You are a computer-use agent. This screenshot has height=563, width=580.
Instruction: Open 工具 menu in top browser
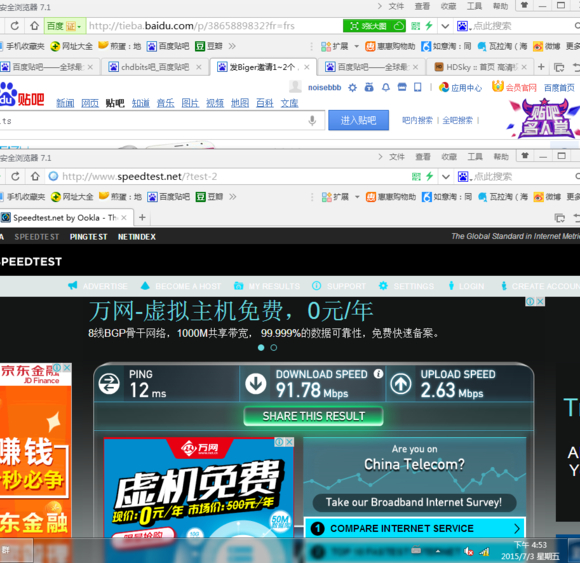[474, 6]
